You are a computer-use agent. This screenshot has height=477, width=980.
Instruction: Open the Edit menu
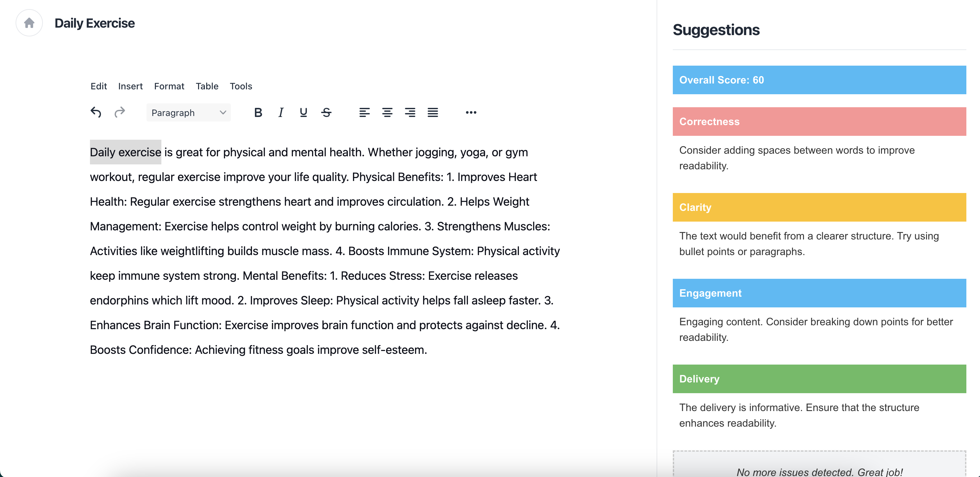click(98, 86)
